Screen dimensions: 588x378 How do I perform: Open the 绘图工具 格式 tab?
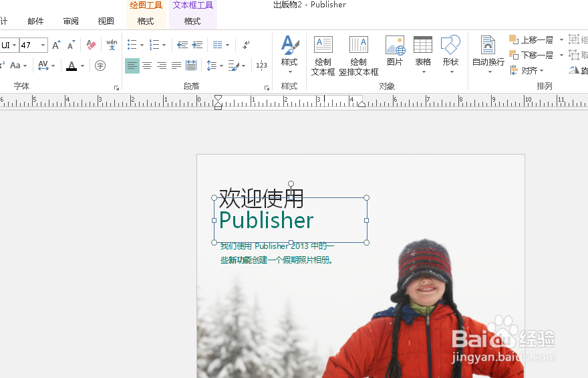click(146, 21)
